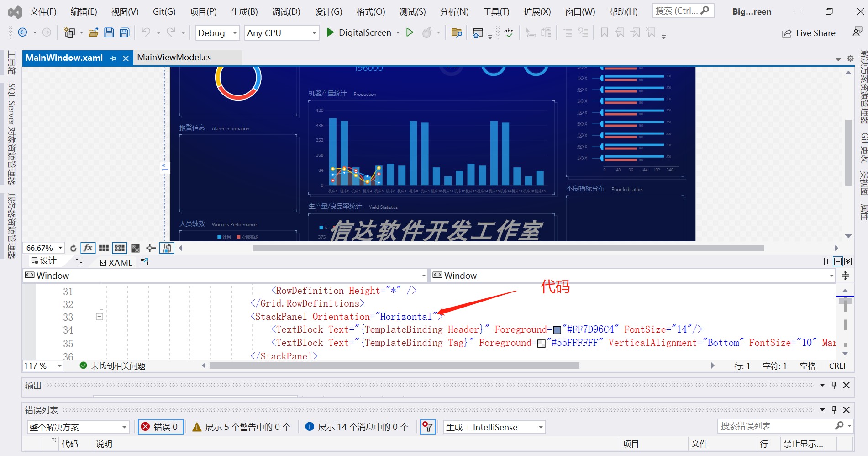This screenshot has width=868, height=456.
Task: Collapse the StackPanel block on line 33
Action: pyautogui.click(x=99, y=317)
